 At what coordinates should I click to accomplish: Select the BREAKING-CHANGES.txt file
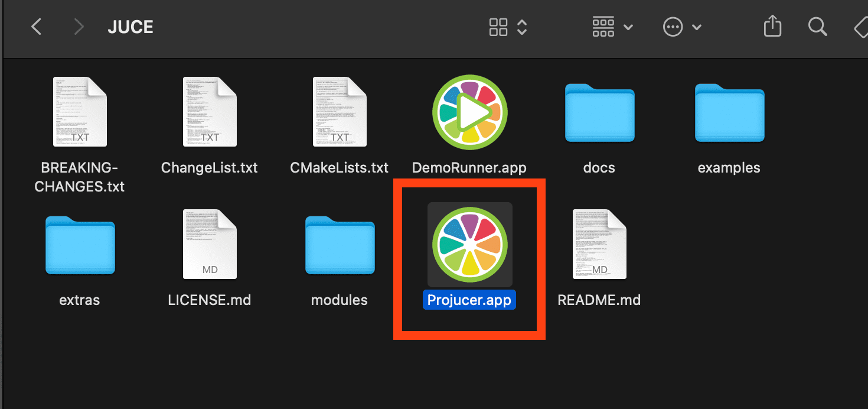(x=80, y=112)
